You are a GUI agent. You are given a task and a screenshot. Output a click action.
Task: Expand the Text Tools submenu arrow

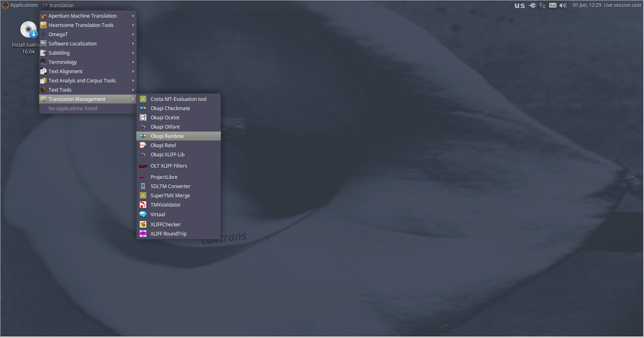133,90
